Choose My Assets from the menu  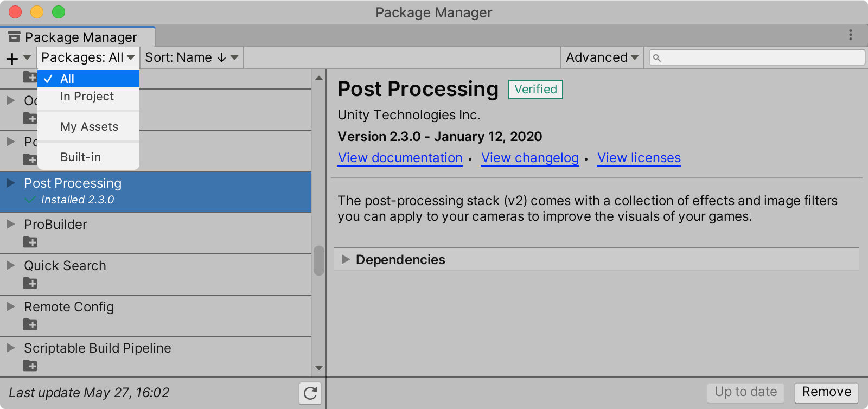[x=88, y=127]
